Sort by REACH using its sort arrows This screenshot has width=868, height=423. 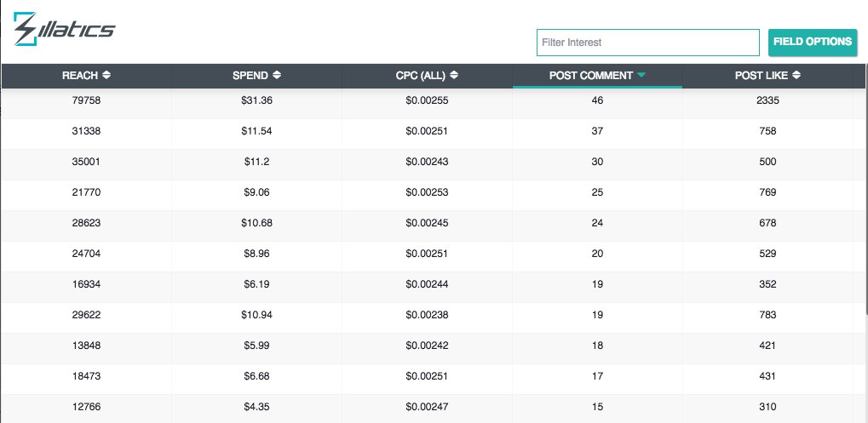(x=106, y=75)
